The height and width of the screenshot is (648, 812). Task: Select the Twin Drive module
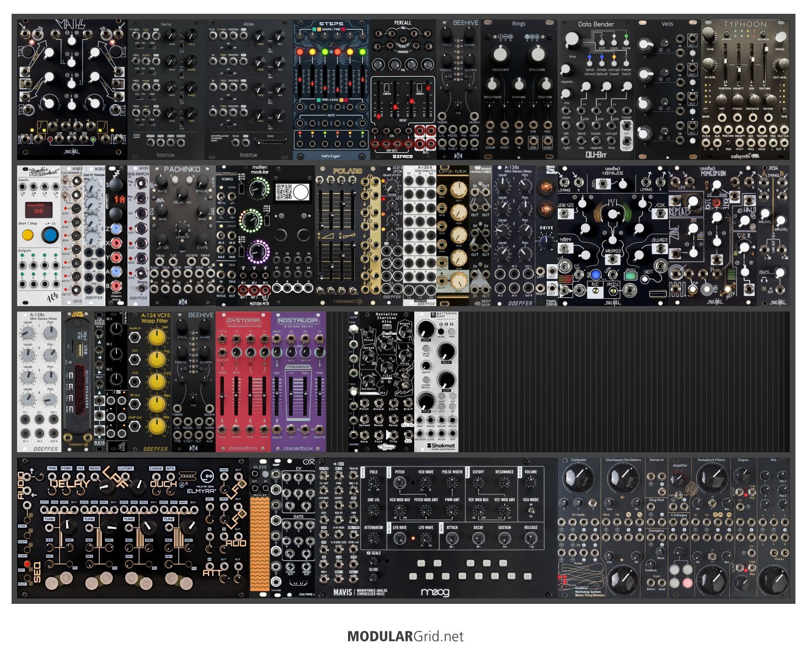pos(547,235)
